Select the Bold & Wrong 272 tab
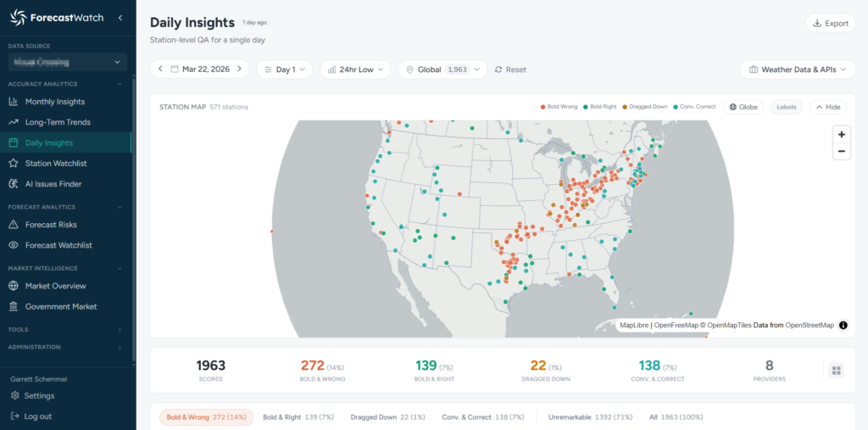The width and height of the screenshot is (868, 430). (206, 417)
